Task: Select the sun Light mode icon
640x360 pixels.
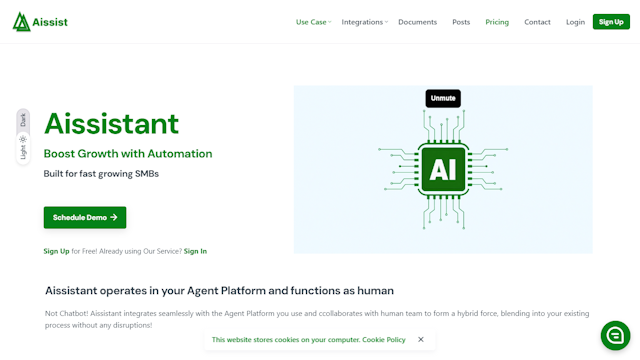Action: click(x=23, y=139)
